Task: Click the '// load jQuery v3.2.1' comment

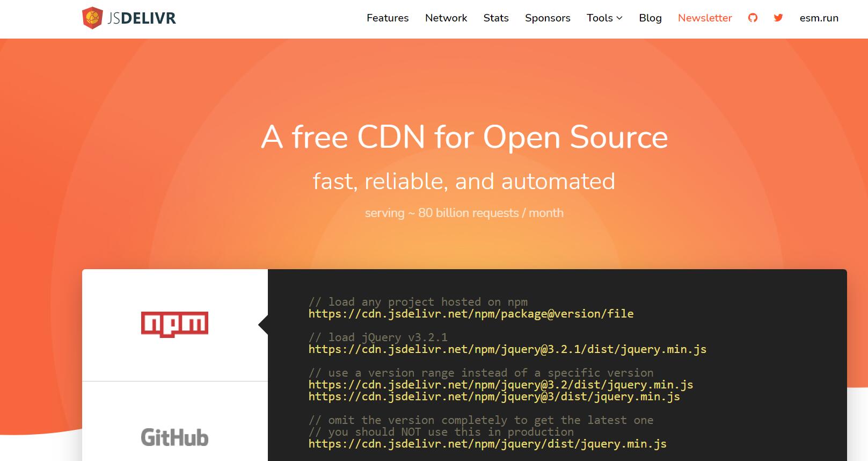Action: click(x=378, y=337)
